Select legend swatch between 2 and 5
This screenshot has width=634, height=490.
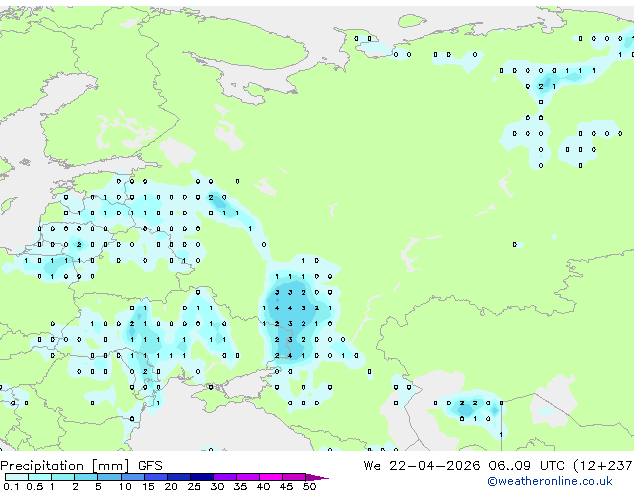(86, 477)
